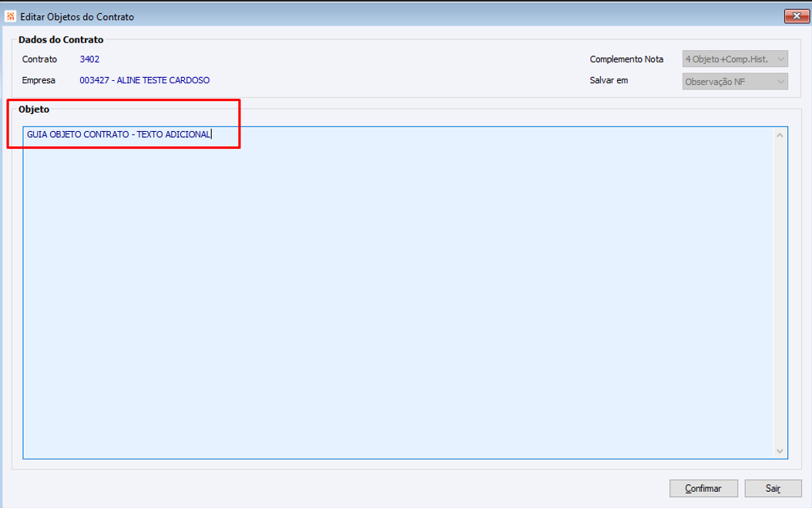The height and width of the screenshot is (508, 812).
Task: Click the Objeto group heading
Action: [x=34, y=109]
